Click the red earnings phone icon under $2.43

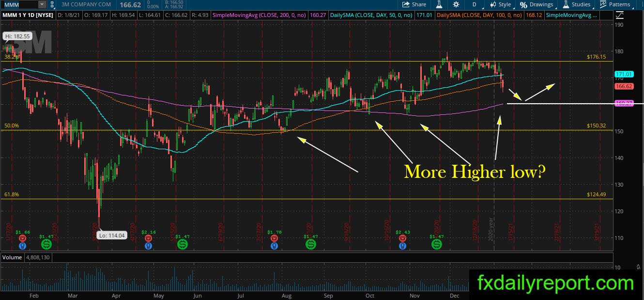click(x=402, y=238)
